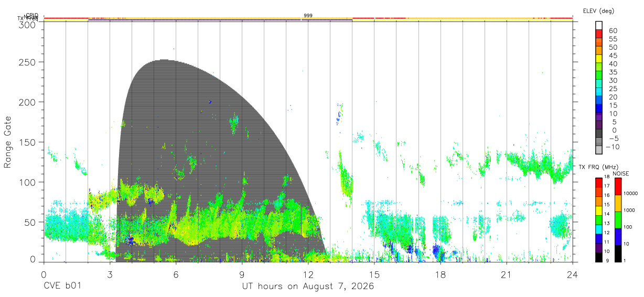Click the yellow segment of the ELEV colorbar
Viewport: 644px width, 297px height.
click(599, 58)
